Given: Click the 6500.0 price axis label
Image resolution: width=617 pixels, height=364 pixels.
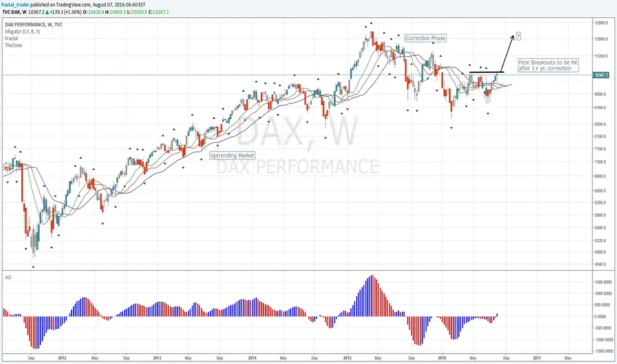Looking at the screenshot, I should point(601,191).
